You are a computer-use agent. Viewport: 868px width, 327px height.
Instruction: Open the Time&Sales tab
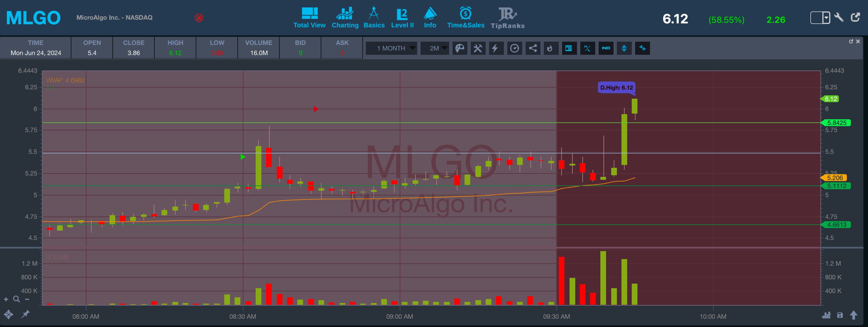coord(466,18)
